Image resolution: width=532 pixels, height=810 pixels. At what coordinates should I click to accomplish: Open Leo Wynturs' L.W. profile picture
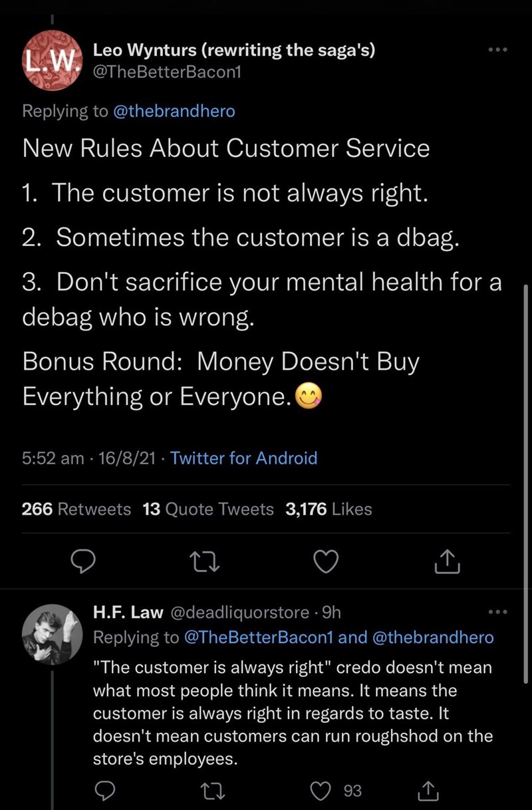(52, 61)
